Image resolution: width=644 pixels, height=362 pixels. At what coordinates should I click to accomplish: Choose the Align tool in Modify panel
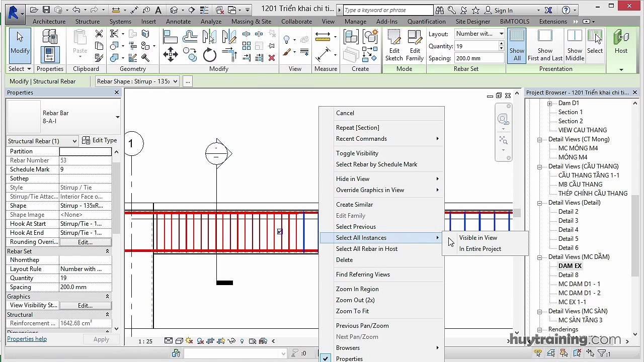(x=170, y=37)
